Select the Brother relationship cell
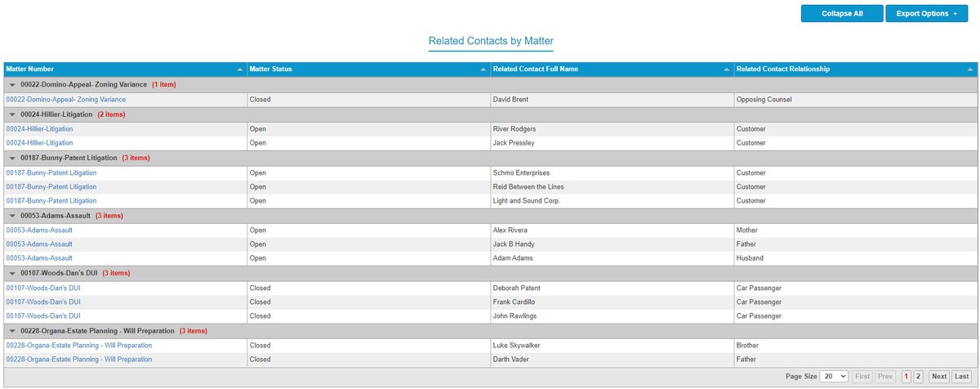 854,345
